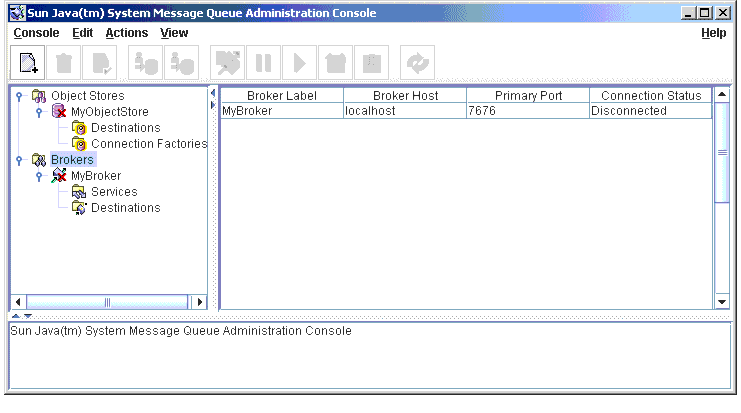Screen dimensions: 741x413
Task: Click the Delete trash can toolbar icon
Action: (x=64, y=63)
